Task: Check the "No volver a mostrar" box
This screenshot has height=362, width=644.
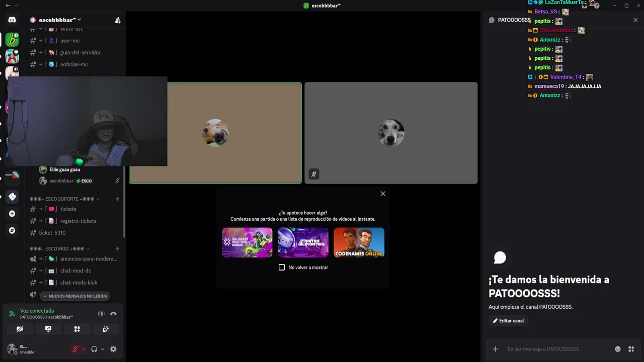Action: (282, 267)
